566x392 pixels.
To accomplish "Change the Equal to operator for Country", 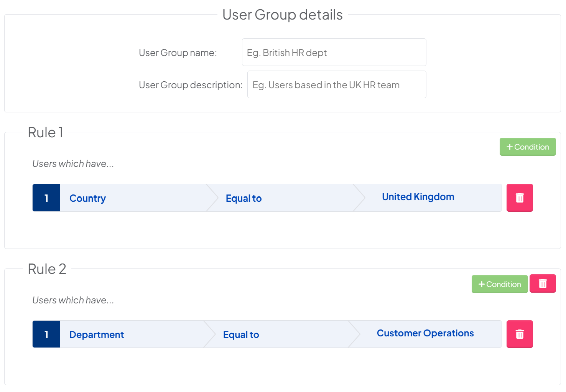I will pos(244,198).
